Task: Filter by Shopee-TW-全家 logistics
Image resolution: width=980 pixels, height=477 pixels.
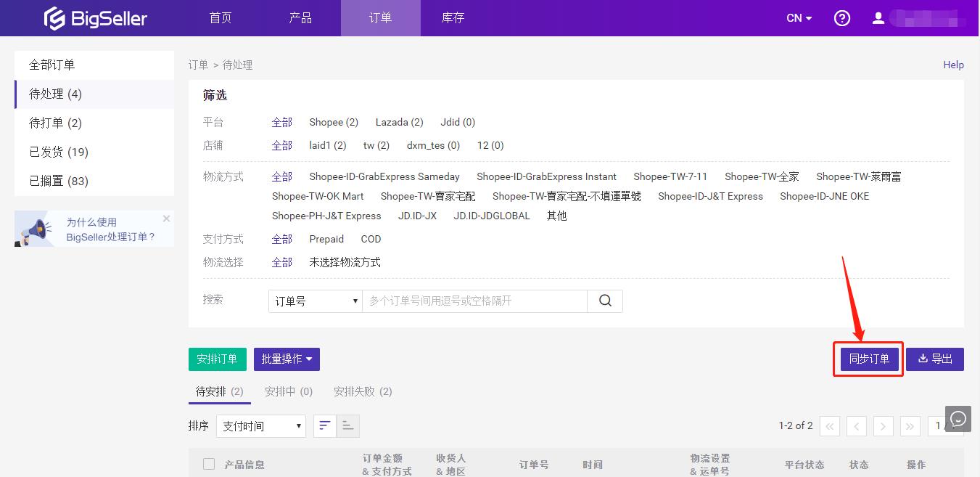Action: (762, 177)
